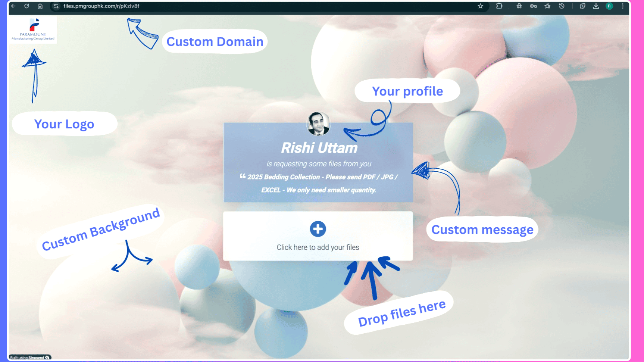644x362 pixels.
Task: Open the Extensions puzzle-piece icon
Action: pos(499,6)
